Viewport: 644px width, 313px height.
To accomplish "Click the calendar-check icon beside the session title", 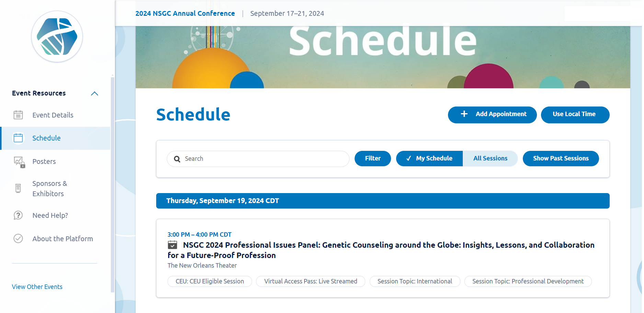I will pyautogui.click(x=172, y=245).
